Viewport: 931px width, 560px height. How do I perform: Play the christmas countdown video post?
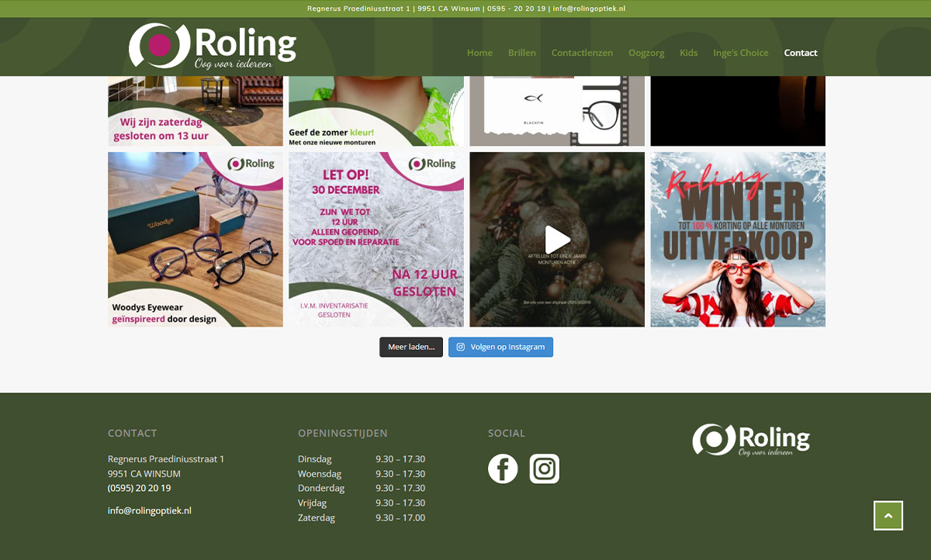[x=556, y=239]
